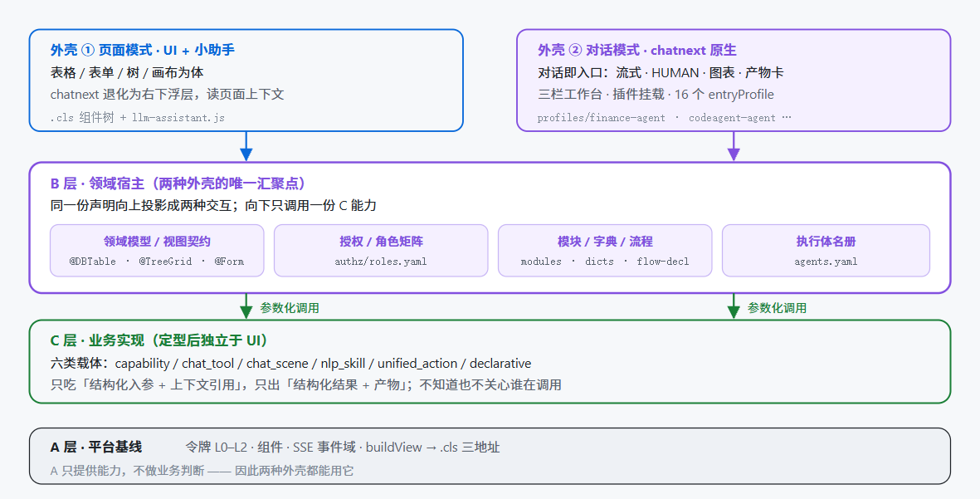Click the phrase "因此两种外壳都能用它"

tap(294, 470)
